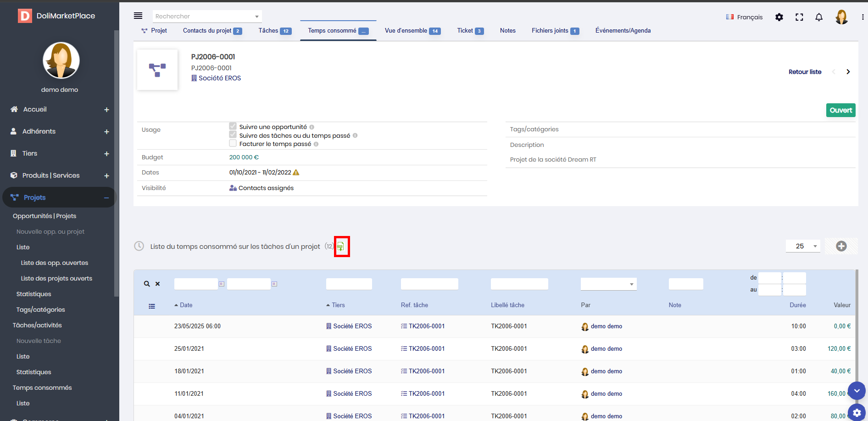Open the Fichiers joints tab
This screenshot has width=868, height=421.
555,31
